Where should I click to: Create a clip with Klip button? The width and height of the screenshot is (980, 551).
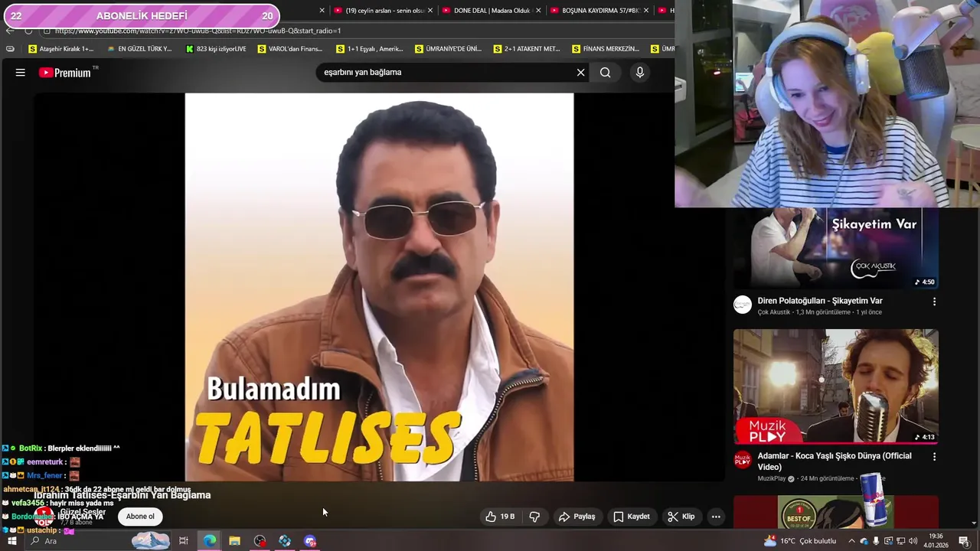(x=681, y=517)
